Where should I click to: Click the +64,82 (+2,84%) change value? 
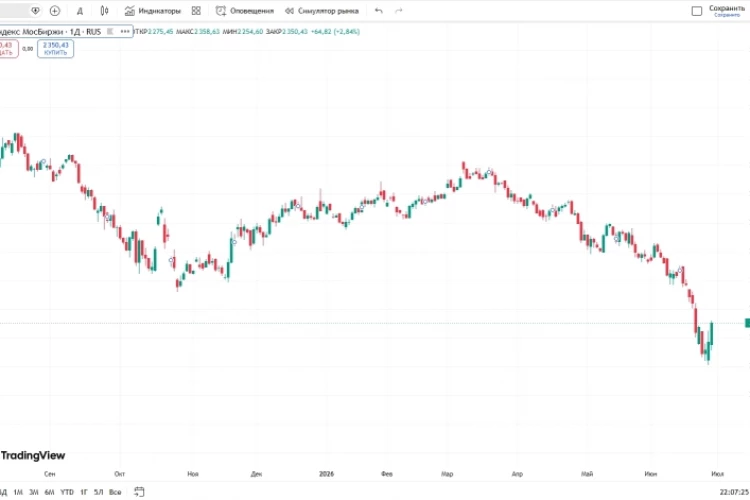tap(335, 32)
